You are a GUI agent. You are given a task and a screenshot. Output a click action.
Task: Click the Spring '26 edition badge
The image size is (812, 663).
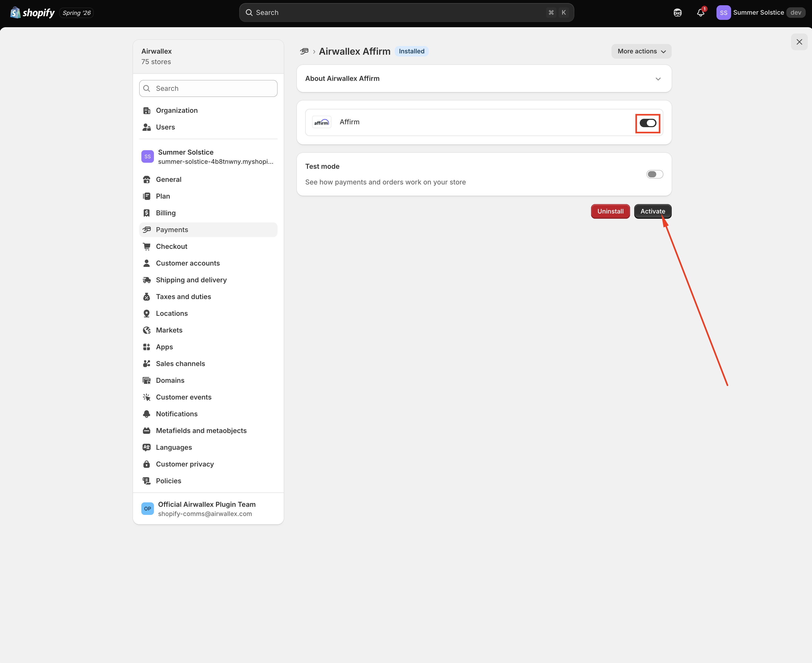(76, 13)
